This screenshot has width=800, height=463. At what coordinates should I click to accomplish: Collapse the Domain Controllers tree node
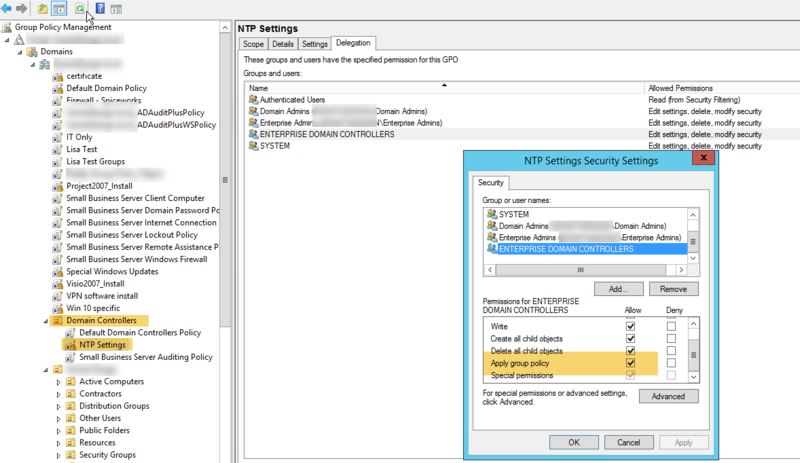tap(45, 321)
